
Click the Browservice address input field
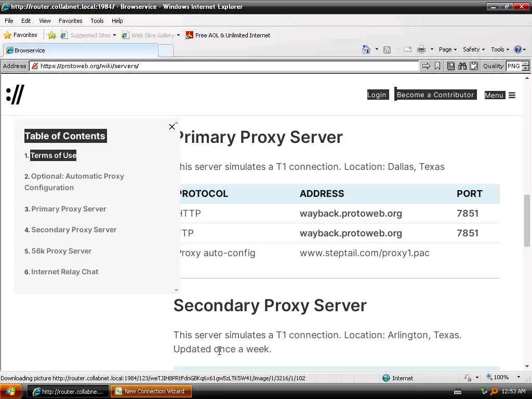(x=224, y=66)
